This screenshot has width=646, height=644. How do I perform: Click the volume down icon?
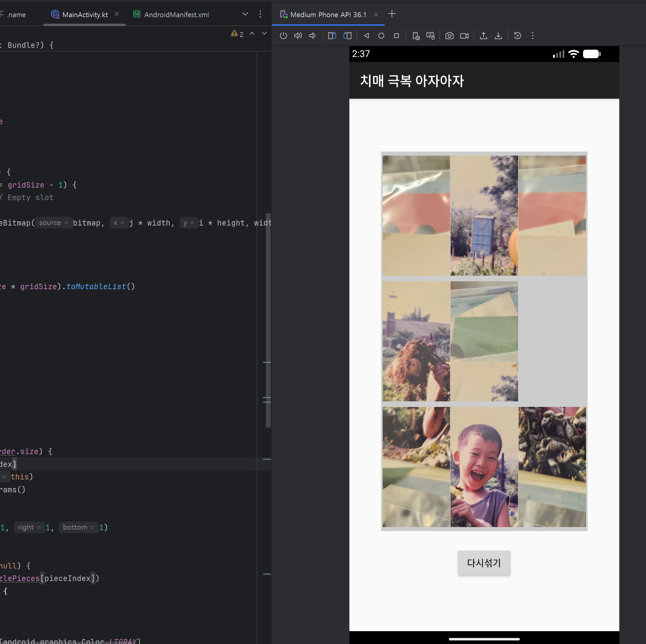click(x=312, y=36)
